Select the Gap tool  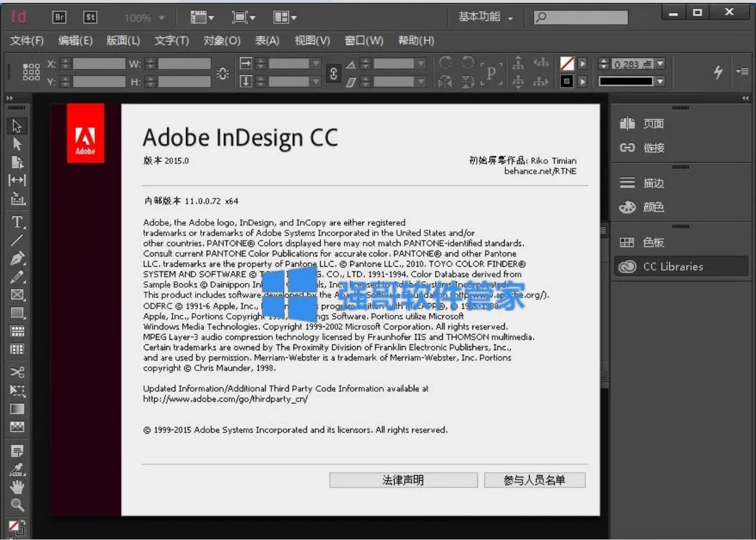tap(17, 180)
